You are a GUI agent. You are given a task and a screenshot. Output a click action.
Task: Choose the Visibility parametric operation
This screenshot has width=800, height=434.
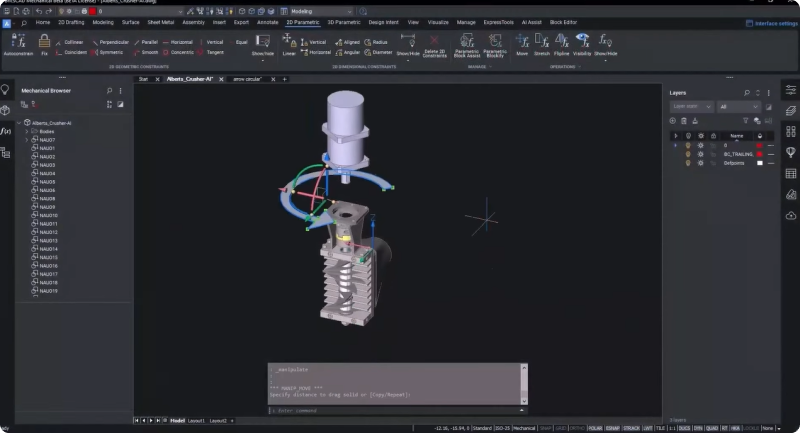coord(582,44)
